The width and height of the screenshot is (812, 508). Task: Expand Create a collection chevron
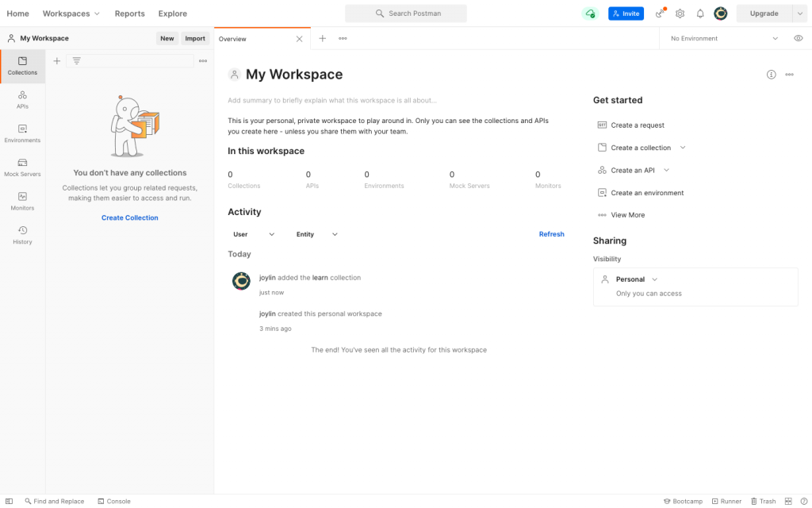[683, 148]
